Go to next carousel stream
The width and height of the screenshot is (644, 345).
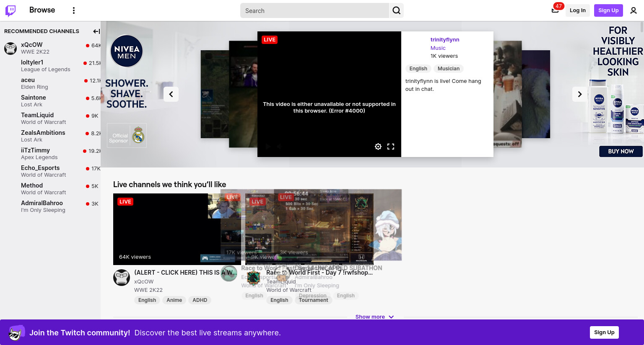(580, 94)
